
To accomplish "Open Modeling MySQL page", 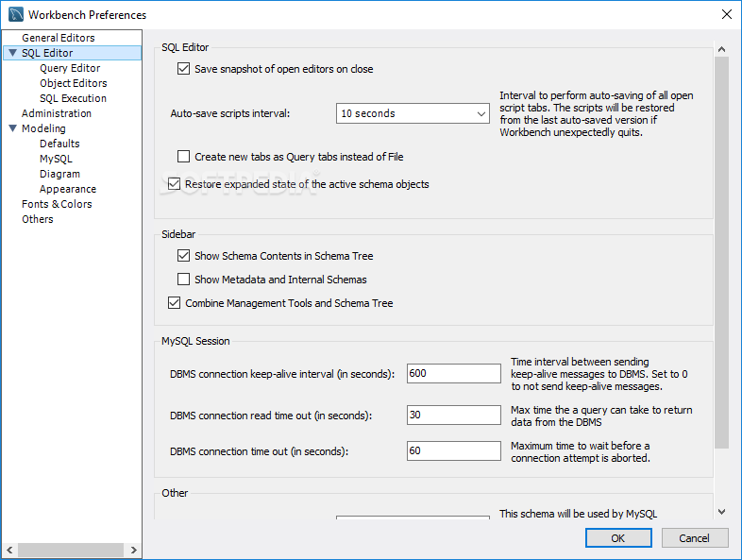I will coord(56,159).
